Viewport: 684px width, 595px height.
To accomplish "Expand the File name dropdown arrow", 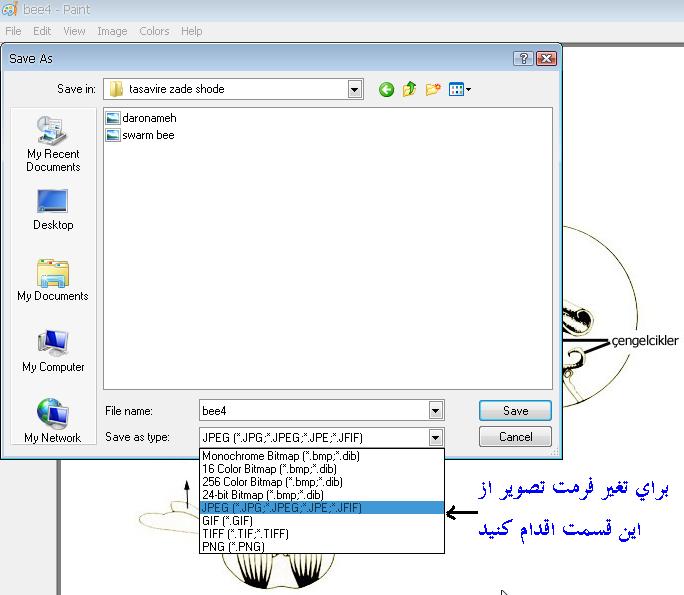I will (x=435, y=410).
